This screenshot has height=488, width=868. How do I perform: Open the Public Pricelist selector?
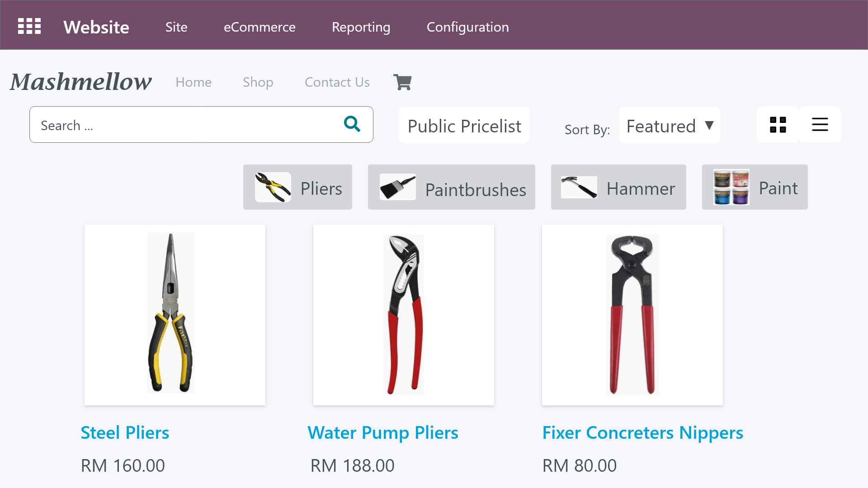click(464, 126)
